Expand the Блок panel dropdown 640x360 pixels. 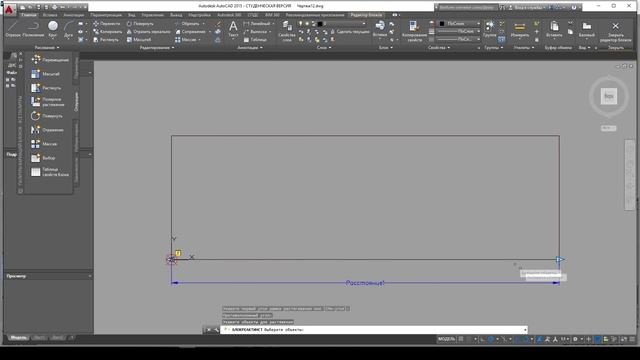(385, 48)
